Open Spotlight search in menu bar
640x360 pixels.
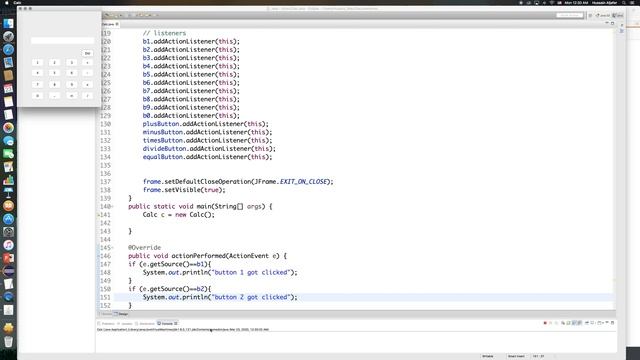(624, 2)
